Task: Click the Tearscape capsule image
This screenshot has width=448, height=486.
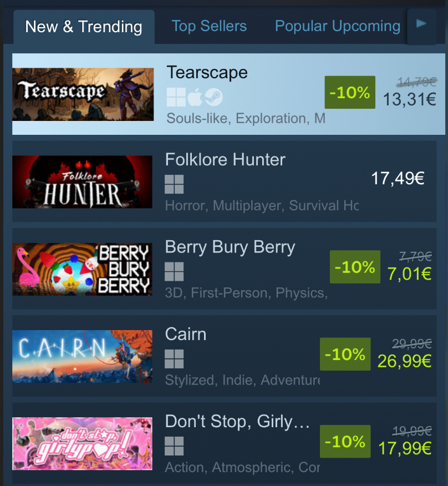Action: pos(83,94)
